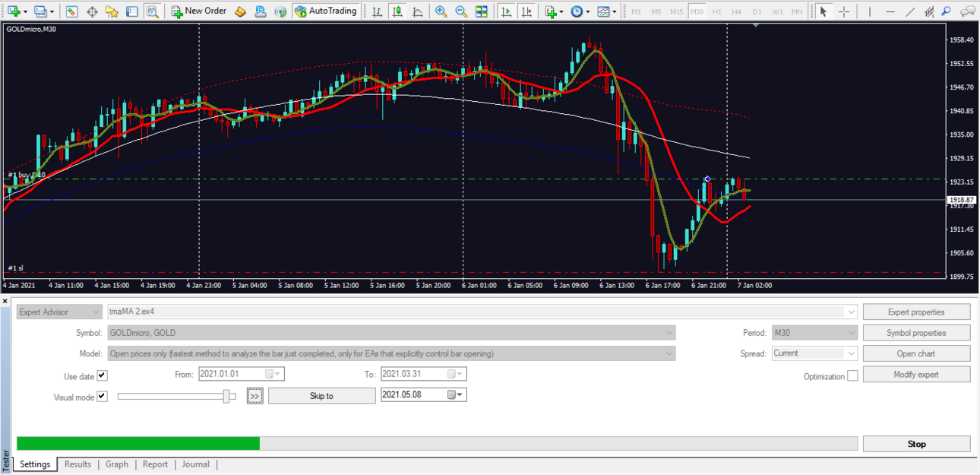
Task: Open the Profiles icon
Action: (x=40, y=11)
